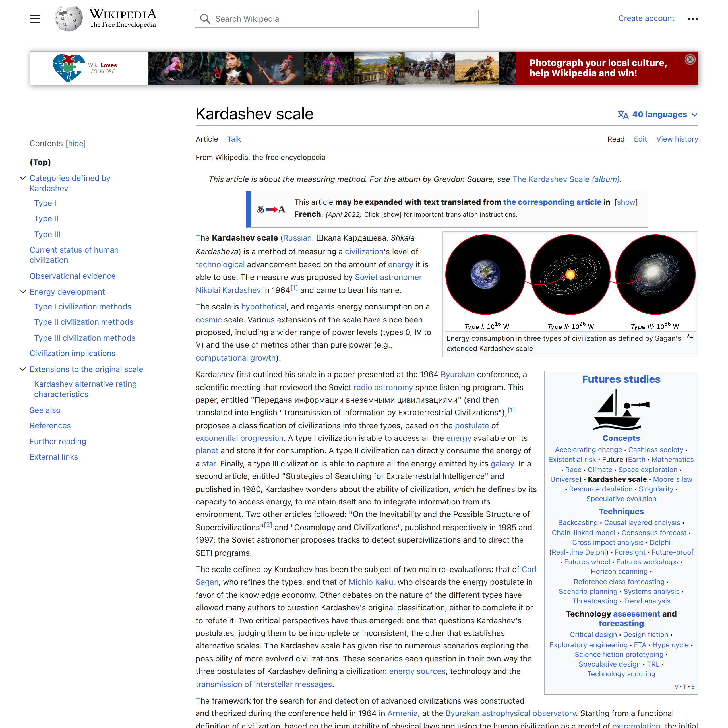Click the Wikipedia globe logo
This screenshot has width=728, height=728.
68,18
